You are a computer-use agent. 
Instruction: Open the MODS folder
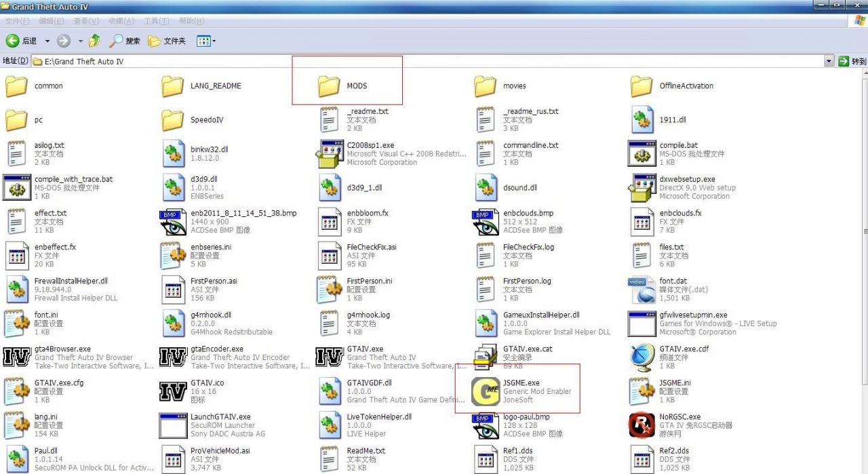(x=330, y=86)
